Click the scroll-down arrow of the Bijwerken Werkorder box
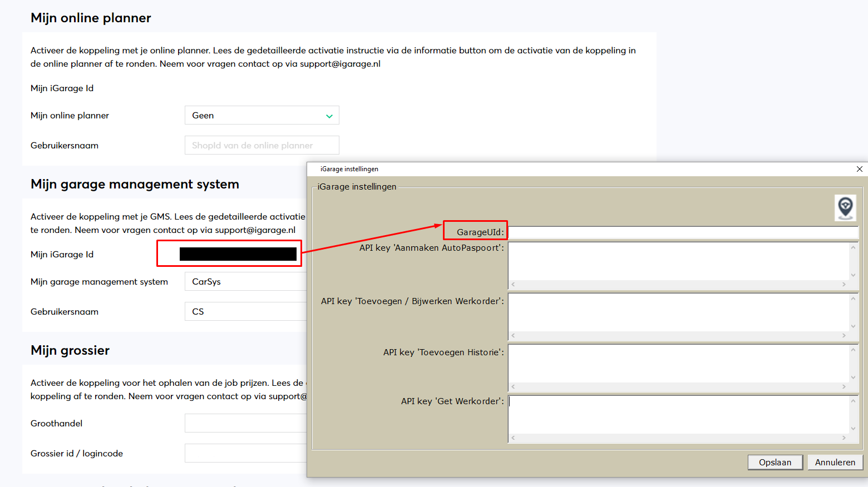This screenshot has width=868, height=487. click(853, 326)
